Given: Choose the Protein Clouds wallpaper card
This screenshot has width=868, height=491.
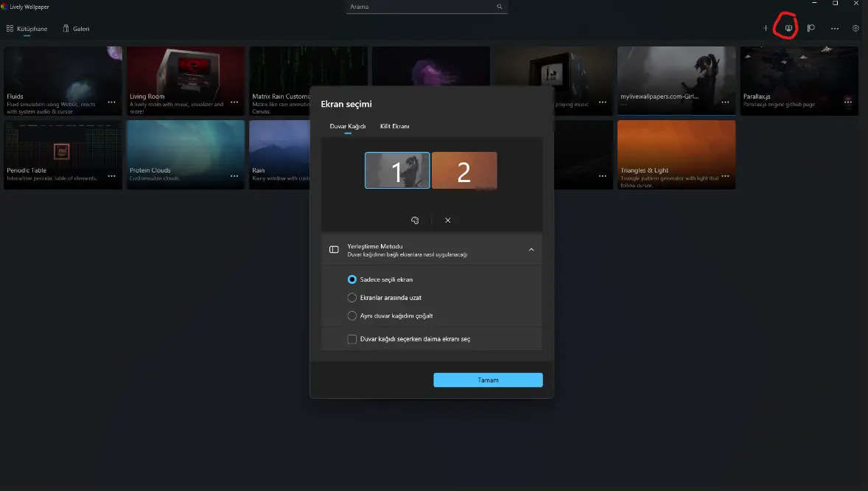Looking at the screenshot, I should coord(186,155).
